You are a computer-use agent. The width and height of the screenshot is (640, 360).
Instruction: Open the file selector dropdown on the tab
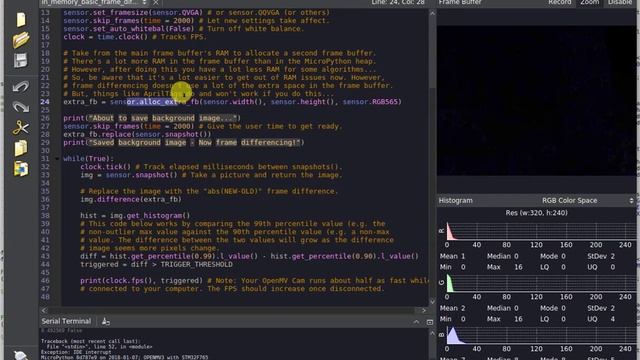(x=144, y=2)
